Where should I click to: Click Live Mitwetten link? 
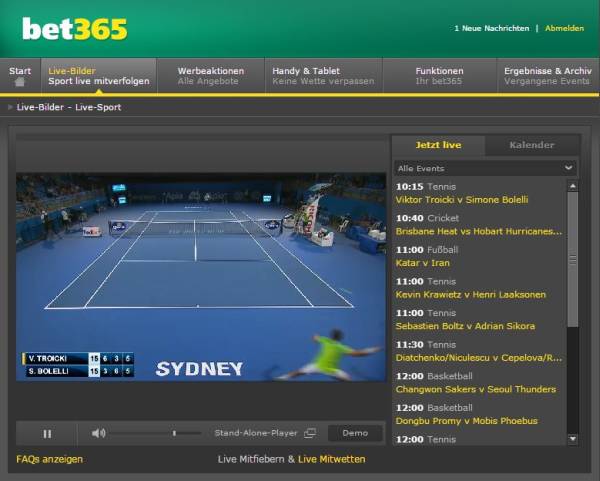[331, 459]
